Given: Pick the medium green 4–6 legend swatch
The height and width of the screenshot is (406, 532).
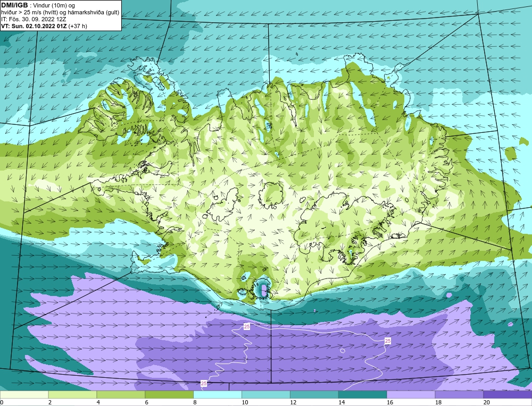Looking at the screenshot, I should click(x=121, y=394).
